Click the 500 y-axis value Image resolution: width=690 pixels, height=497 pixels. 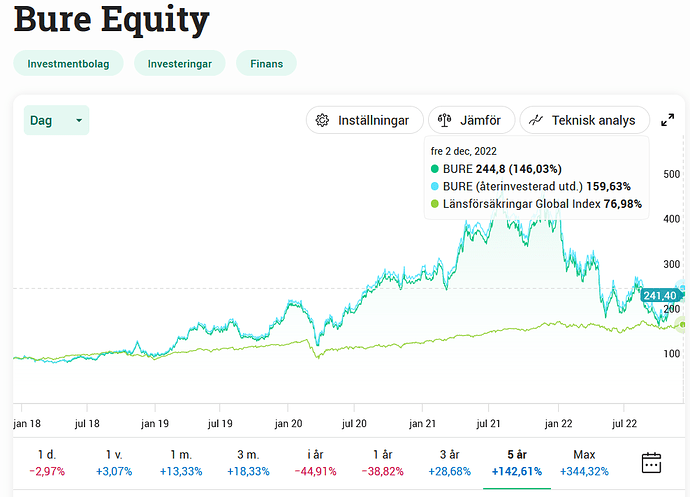point(672,174)
